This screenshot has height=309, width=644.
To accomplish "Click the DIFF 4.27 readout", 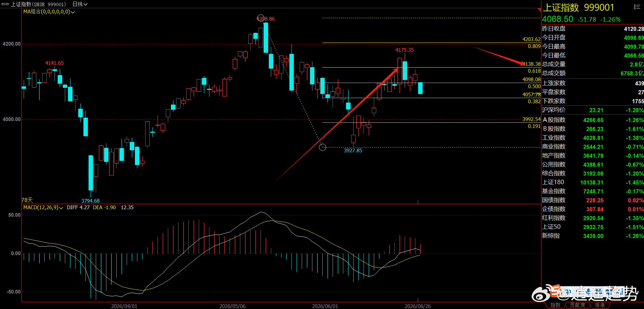I will (x=78, y=207).
